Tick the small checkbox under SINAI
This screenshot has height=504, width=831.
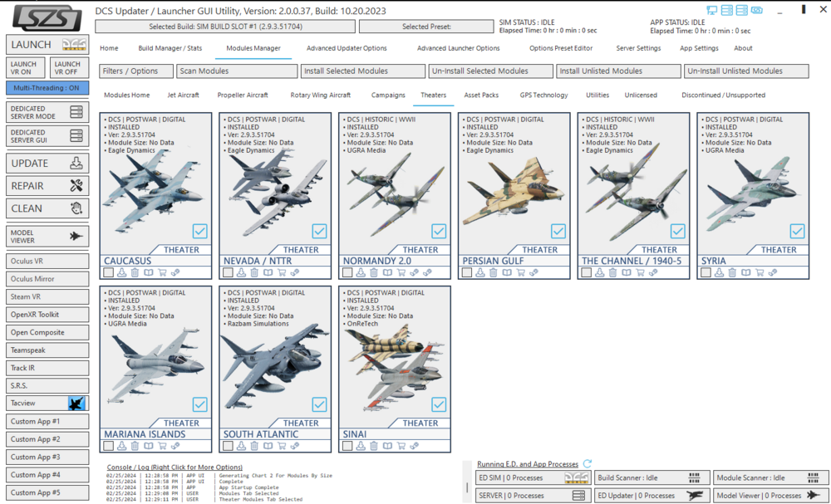[x=347, y=446]
